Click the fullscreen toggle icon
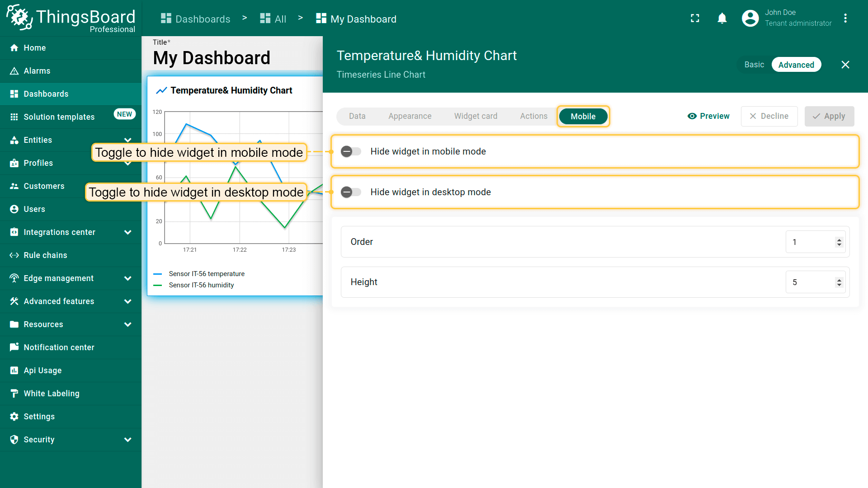Image resolution: width=868 pixels, height=488 pixels. (x=695, y=19)
